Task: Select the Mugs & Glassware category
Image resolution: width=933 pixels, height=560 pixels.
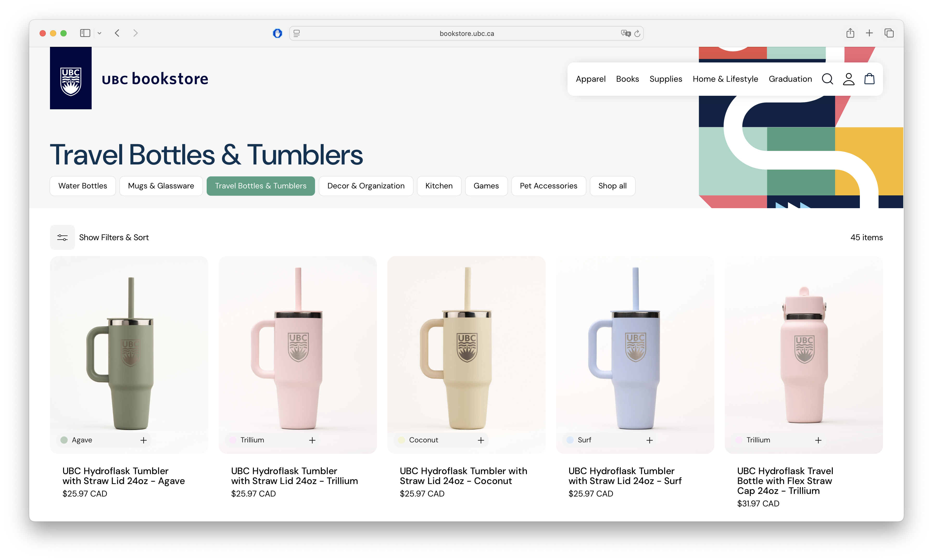Action: 161,186
